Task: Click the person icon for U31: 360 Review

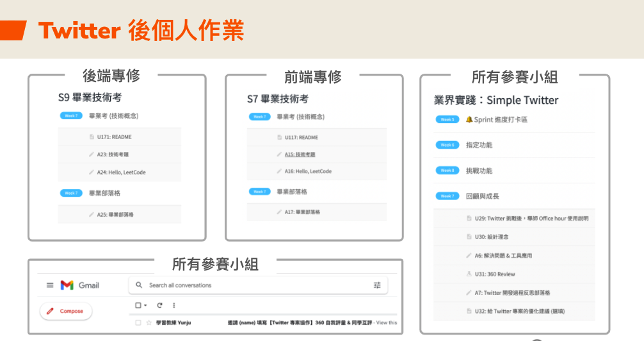Action: (x=469, y=274)
